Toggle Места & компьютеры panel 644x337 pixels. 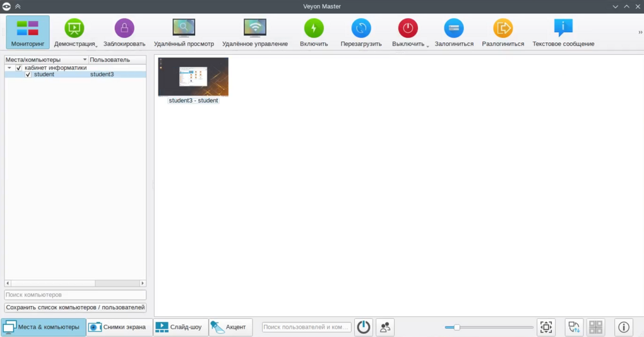[43, 327]
